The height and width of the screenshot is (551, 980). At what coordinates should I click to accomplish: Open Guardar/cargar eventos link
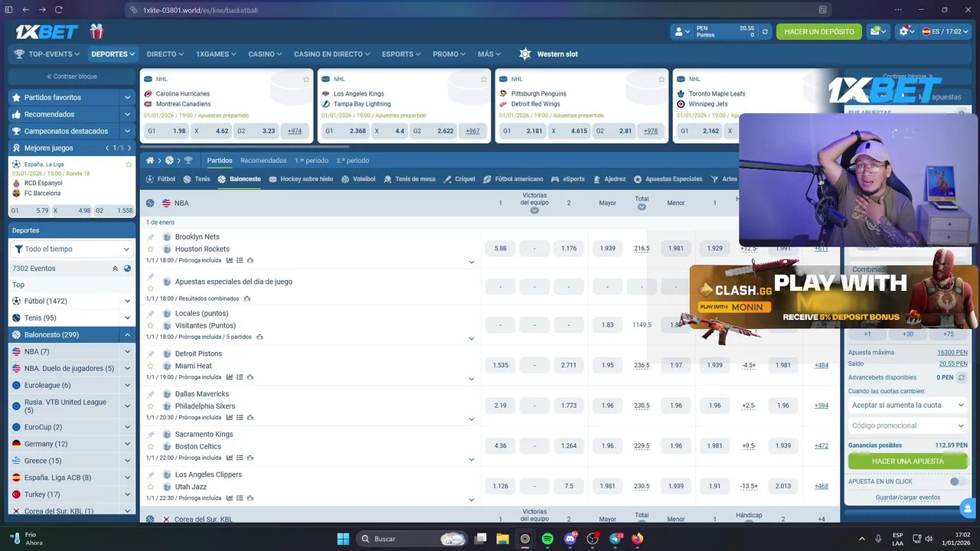[907, 497]
